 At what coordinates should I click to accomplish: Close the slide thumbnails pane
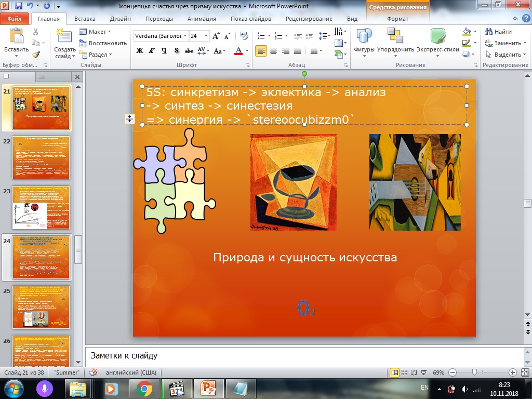pyautogui.click(x=77, y=77)
